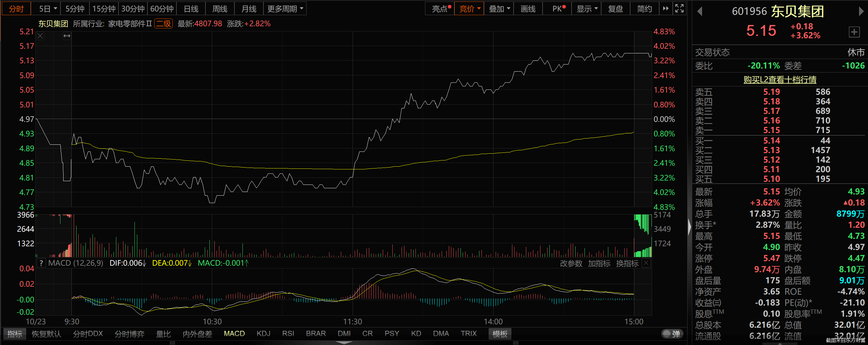
Task: Click the horizontal stretch arrow icon
Action: pyautogui.click(x=67, y=36)
